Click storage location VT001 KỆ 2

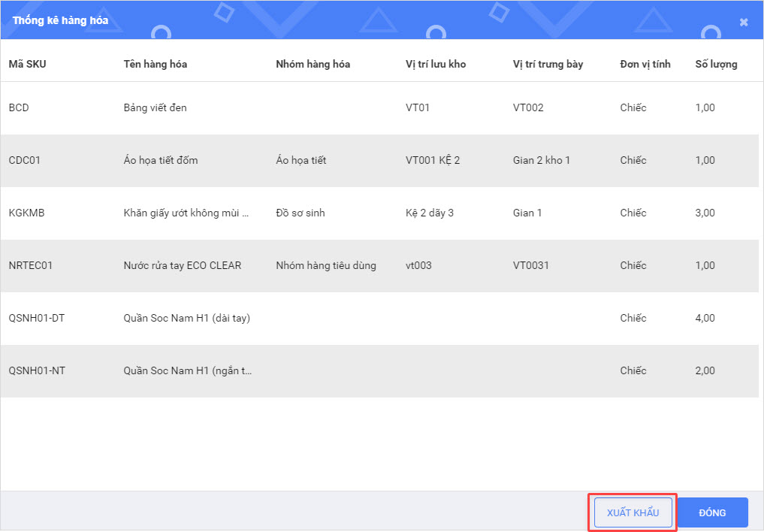433,160
